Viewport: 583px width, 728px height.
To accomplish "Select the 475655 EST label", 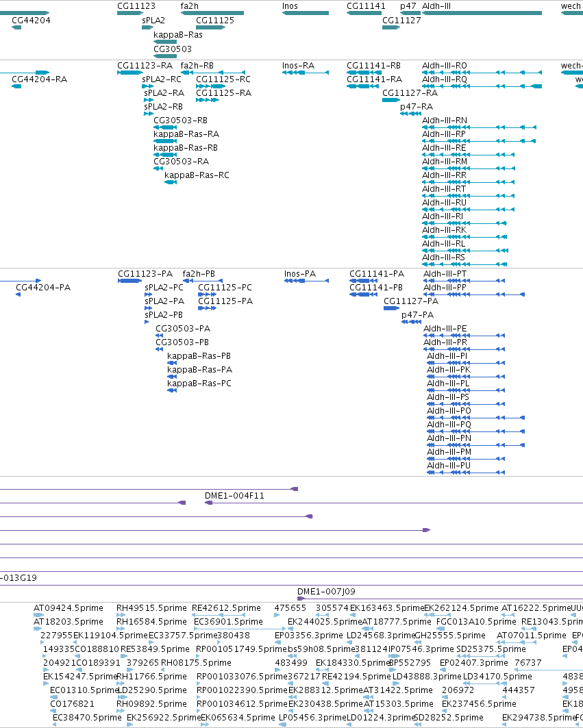I will tap(290, 607).
